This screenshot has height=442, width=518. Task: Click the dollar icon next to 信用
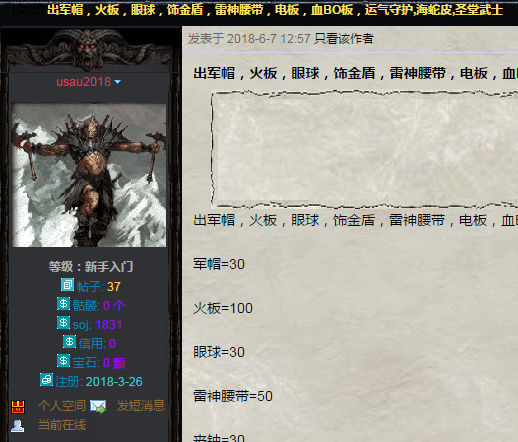[69, 342]
